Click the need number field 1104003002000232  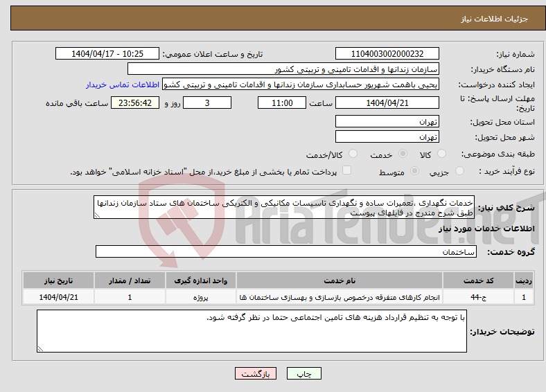pyautogui.click(x=387, y=53)
